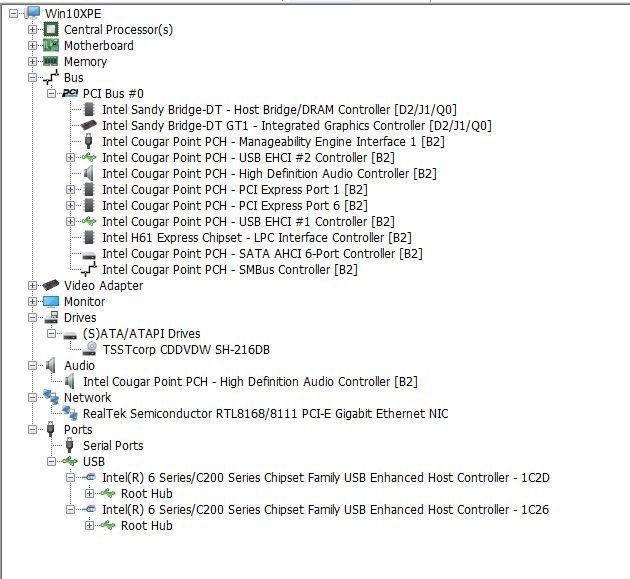Select the Host Bridge/DRAM Controller entry
Screen dimensions: 630x579
point(279,109)
